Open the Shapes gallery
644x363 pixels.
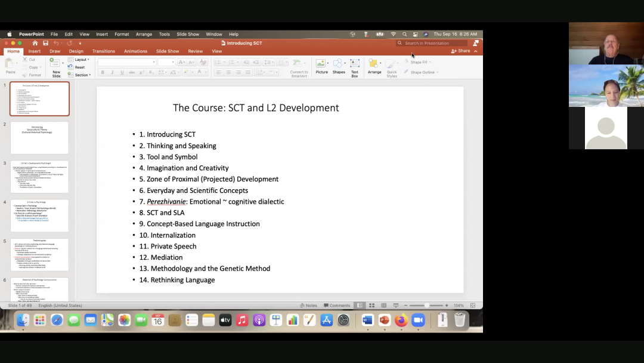[339, 63]
